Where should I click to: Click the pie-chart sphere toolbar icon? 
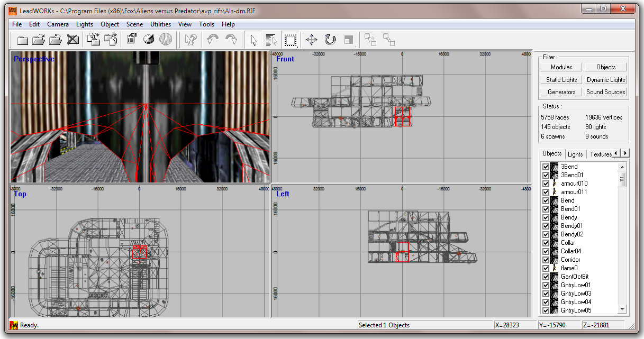click(149, 40)
